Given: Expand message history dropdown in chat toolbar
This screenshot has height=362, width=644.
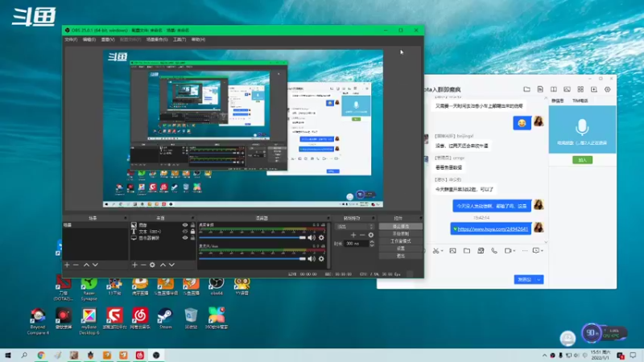Looking at the screenshot, I should tap(542, 251).
